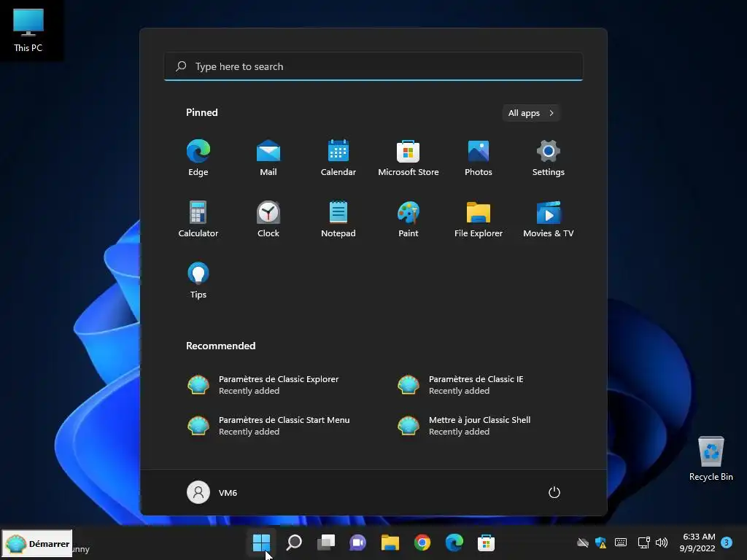Screen dimensions: 747x560
Task: Open the notifications badge showing 3
Action: click(727, 542)
